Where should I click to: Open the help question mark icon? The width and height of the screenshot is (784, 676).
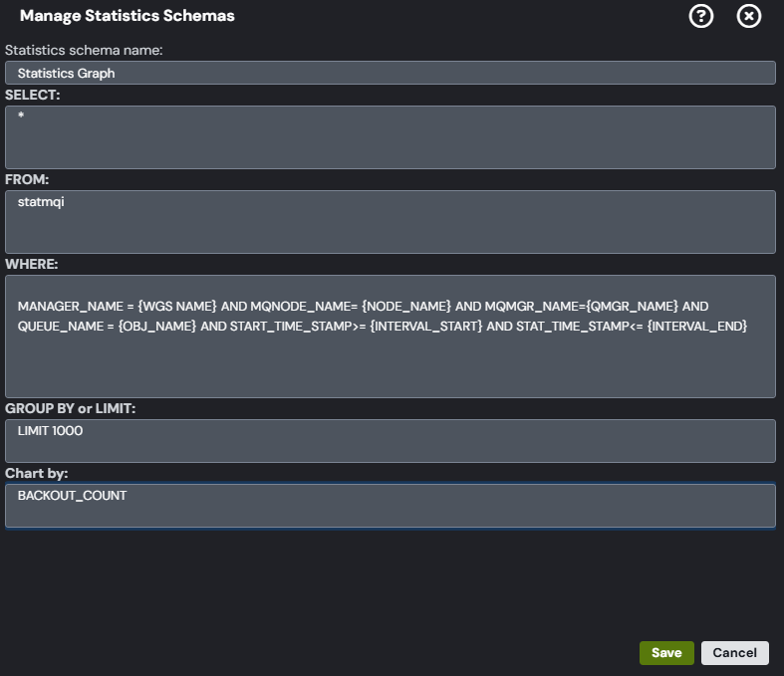tap(701, 16)
